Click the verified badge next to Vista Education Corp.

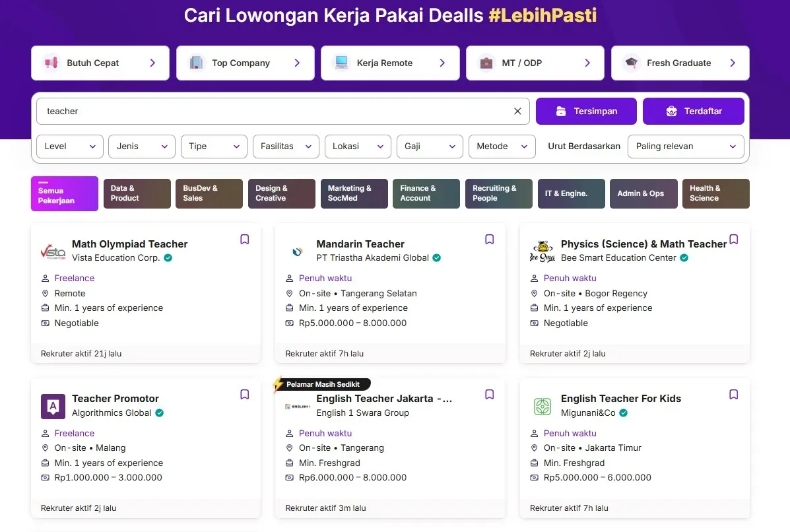click(x=168, y=258)
